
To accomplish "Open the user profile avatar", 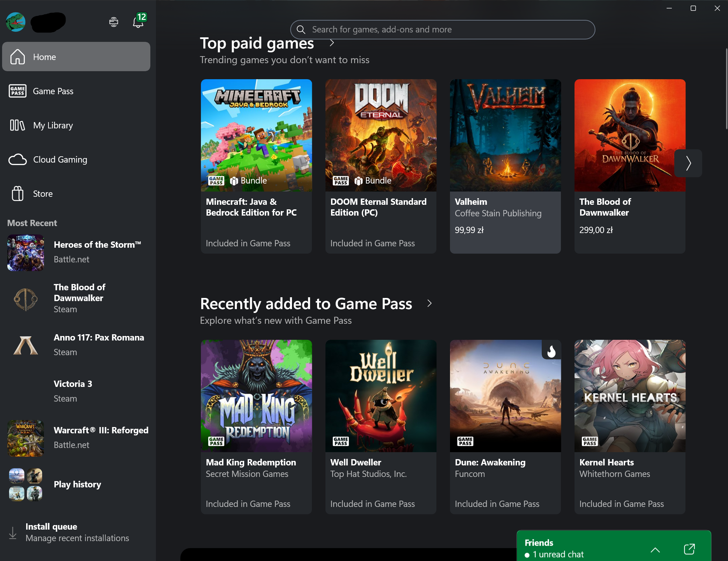I will coord(16,22).
